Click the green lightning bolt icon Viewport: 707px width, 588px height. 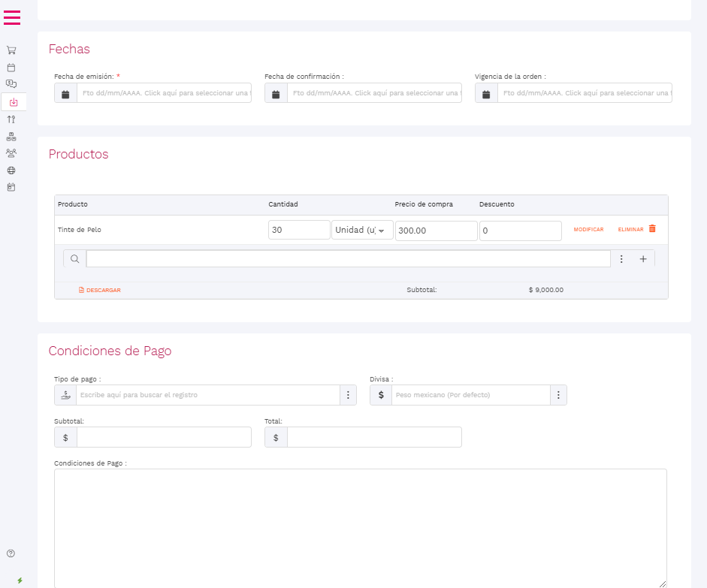coord(20,580)
